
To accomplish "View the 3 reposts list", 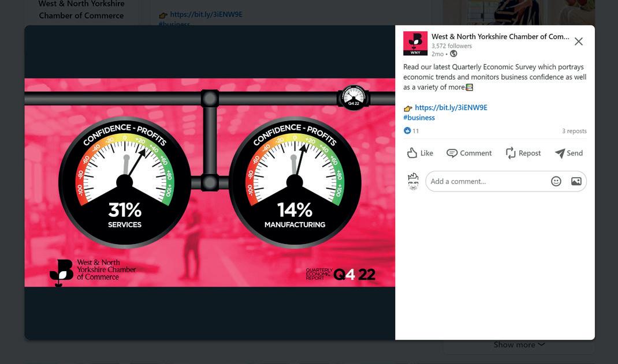I will click(574, 131).
